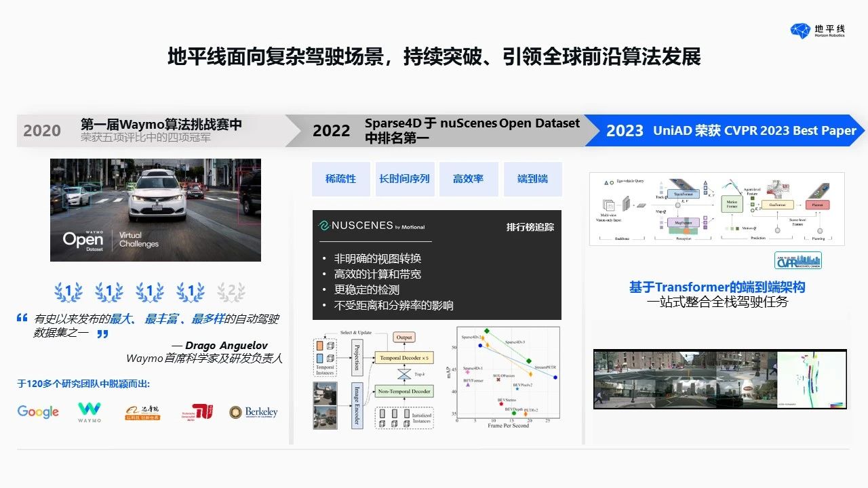The width and height of the screenshot is (868, 488).
Task: Click the red BEVStereo data point
Action: coord(501,405)
